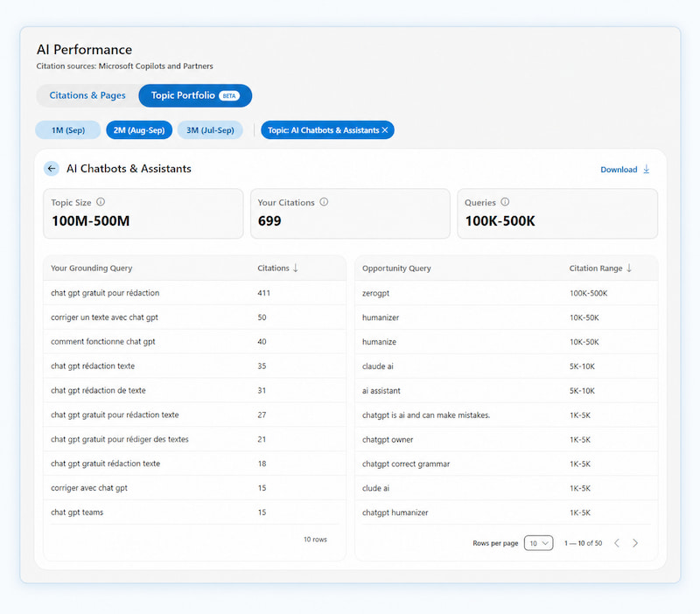Viewport: 700px width, 614px height.
Task: Go back using the left arrow icon
Action: click(52, 169)
